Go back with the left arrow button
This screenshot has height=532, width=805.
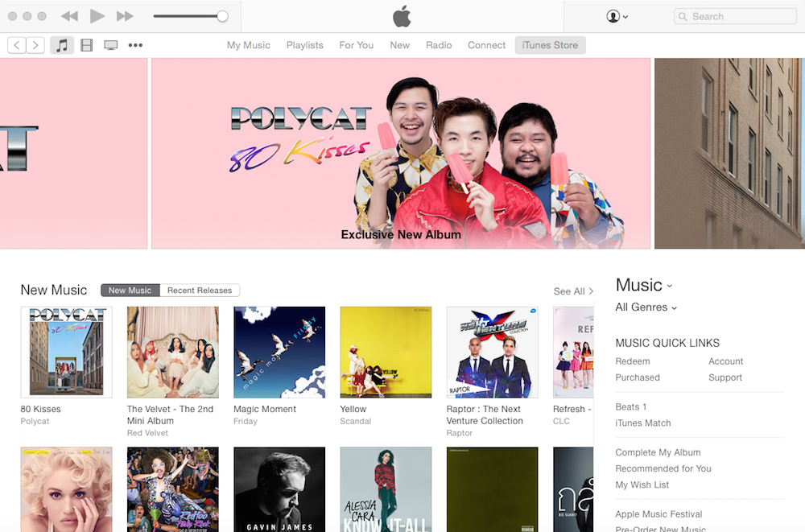[x=17, y=45]
